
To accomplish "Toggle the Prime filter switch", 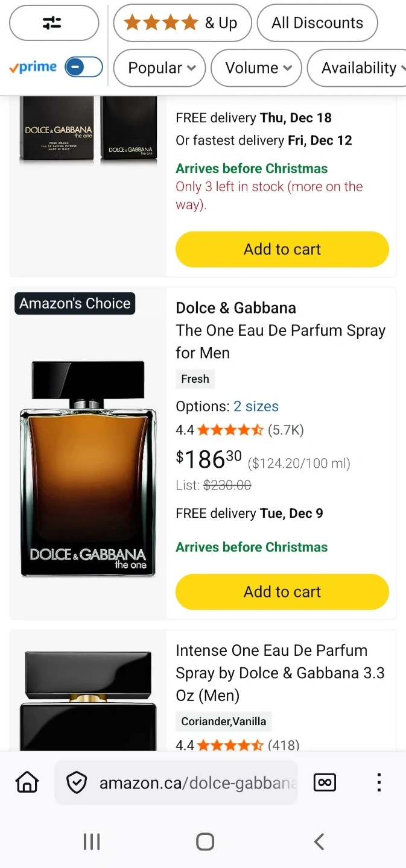I will tap(84, 67).
